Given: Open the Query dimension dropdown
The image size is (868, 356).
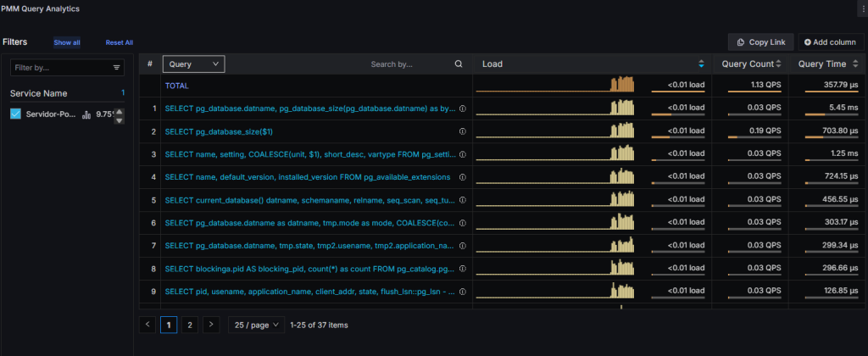Looking at the screenshot, I should 193,64.
